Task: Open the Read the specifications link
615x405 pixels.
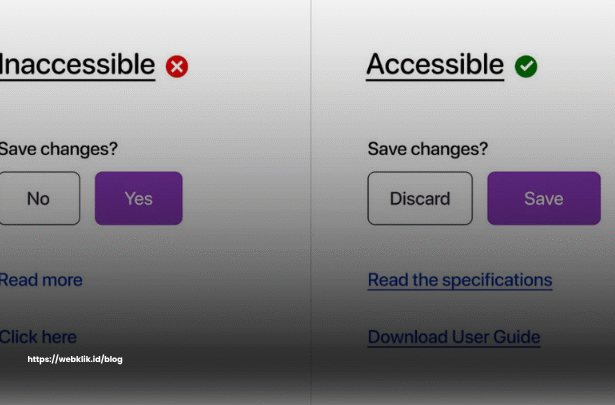Action: 460,281
